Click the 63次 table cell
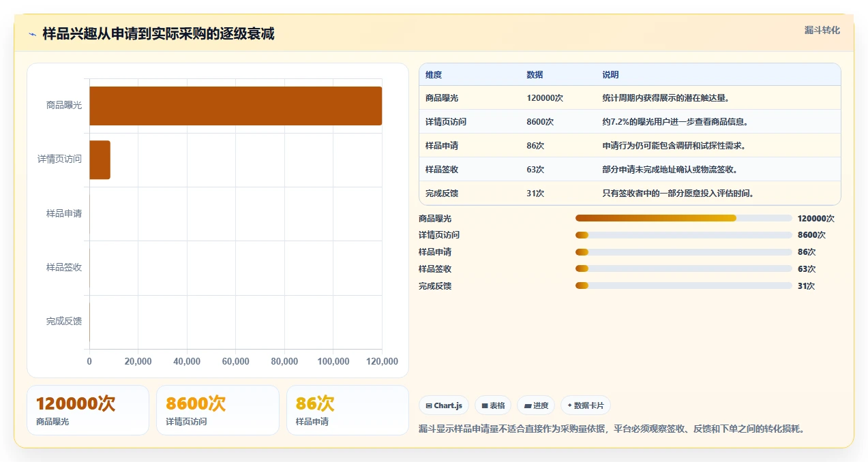 pyautogui.click(x=535, y=170)
